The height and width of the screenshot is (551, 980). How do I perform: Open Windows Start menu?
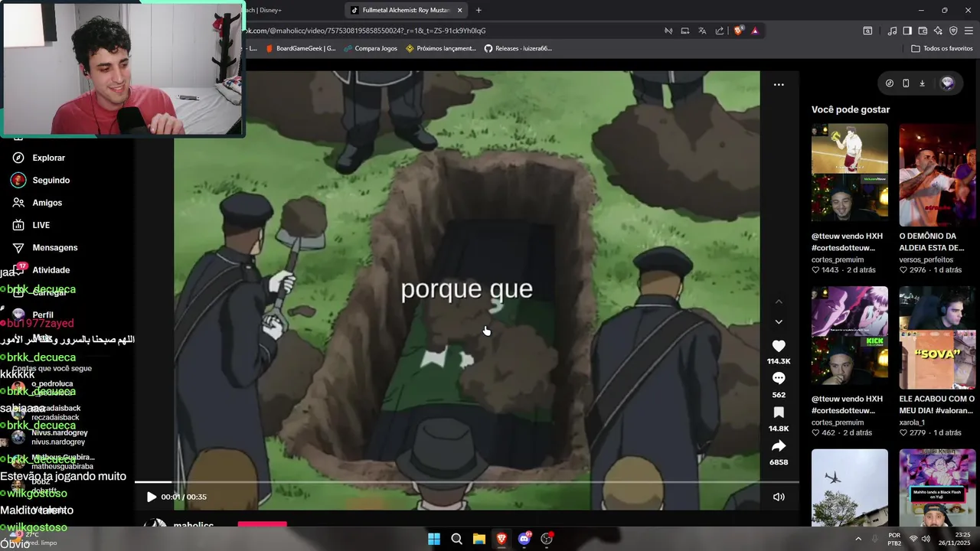click(434, 539)
